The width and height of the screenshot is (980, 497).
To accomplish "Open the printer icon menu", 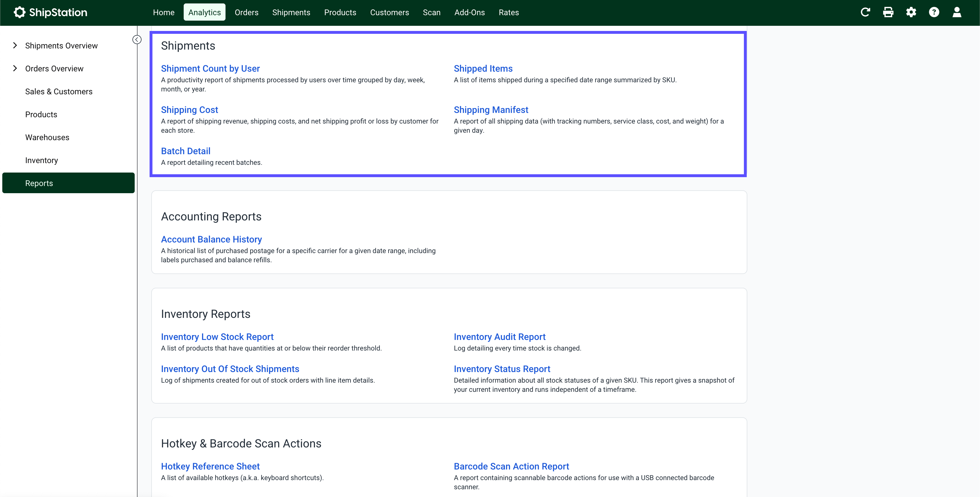I will 888,12.
